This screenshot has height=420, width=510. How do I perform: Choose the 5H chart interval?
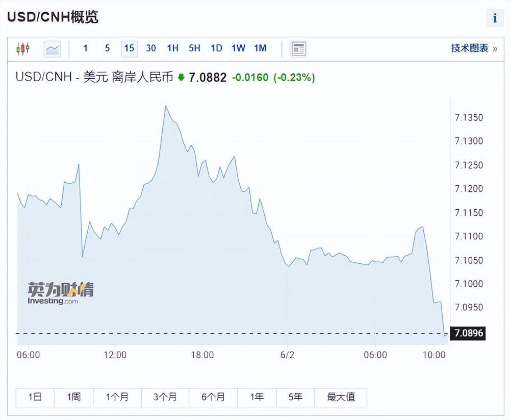[x=194, y=48]
